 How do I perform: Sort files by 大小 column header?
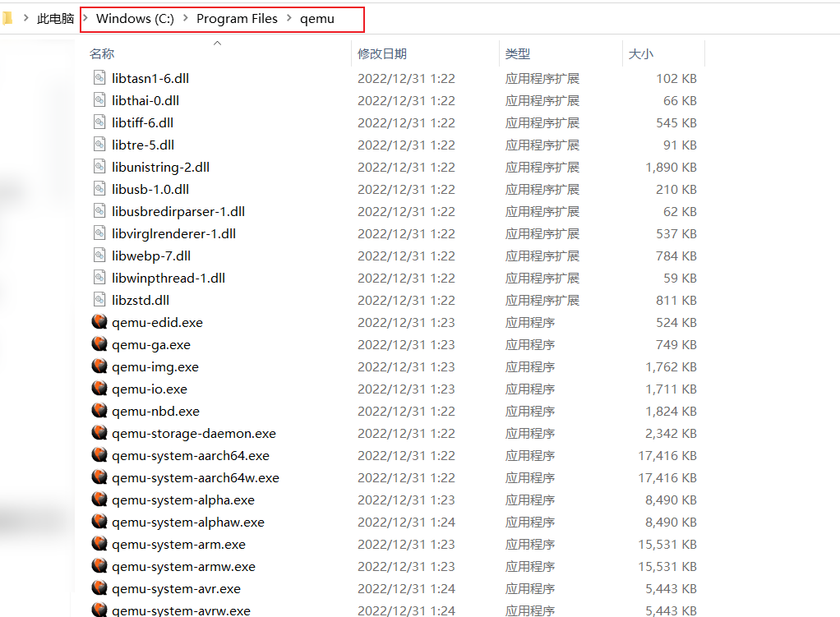(x=641, y=54)
